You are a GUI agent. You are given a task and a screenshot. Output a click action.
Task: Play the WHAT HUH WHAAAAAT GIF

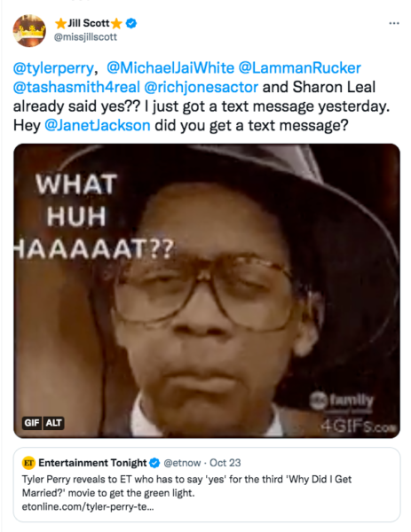[207, 291]
